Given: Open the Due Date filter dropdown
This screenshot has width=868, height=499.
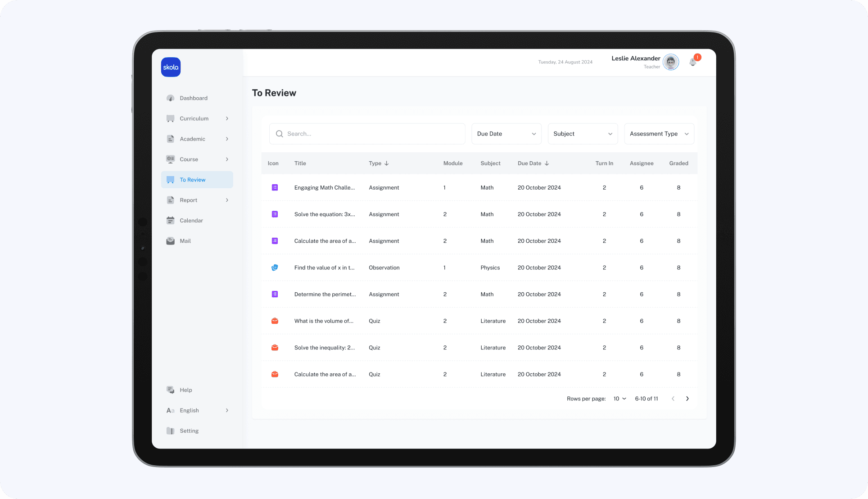Looking at the screenshot, I should tap(506, 134).
